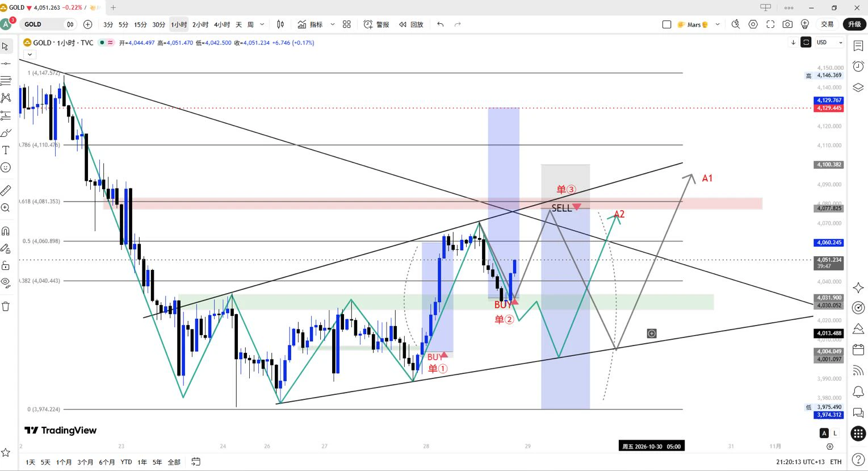Click the 回放 replay button
The height and width of the screenshot is (471, 868).
(411, 24)
